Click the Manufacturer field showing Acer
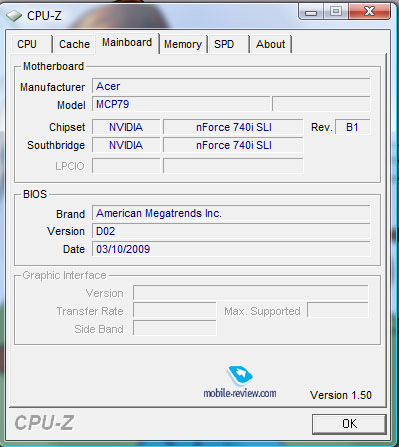Screen dimensions: 399x447 [x=231, y=86]
